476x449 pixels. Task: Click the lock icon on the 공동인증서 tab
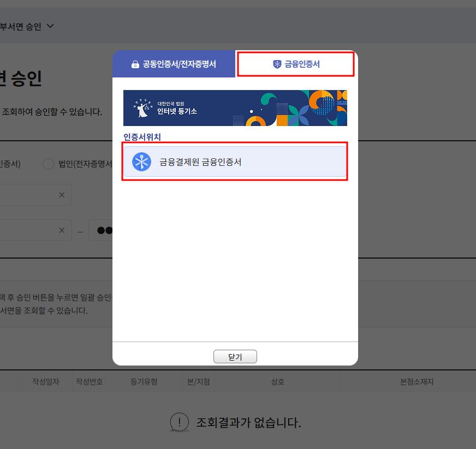(135, 64)
